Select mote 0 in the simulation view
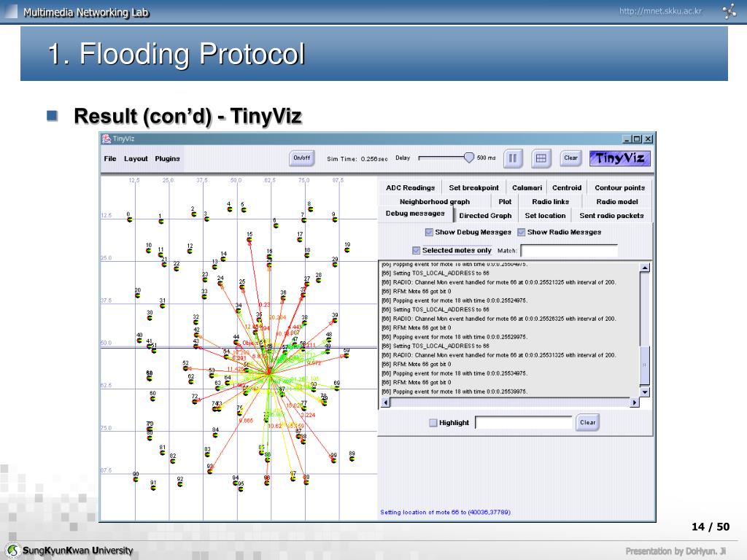 (130, 219)
